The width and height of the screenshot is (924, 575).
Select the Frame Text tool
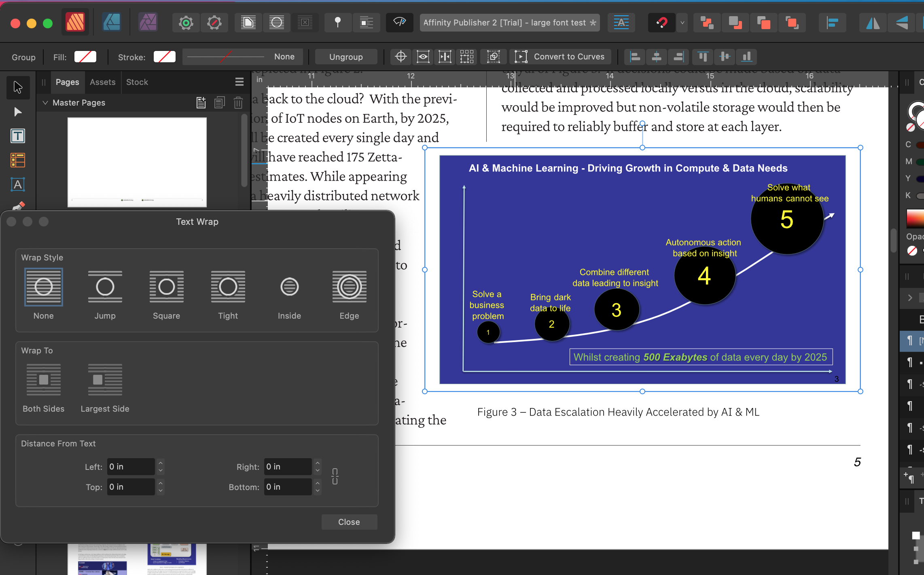pyautogui.click(x=17, y=136)
